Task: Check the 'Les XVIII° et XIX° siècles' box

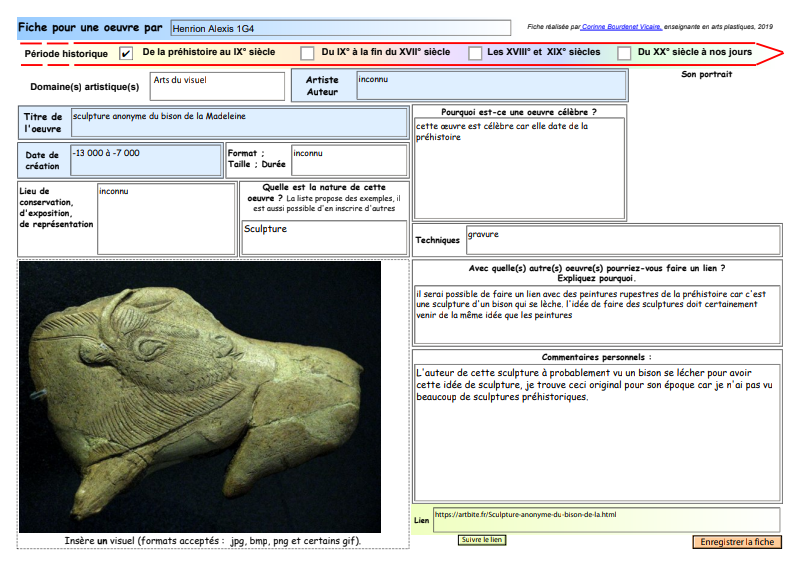Action: click(473, 54)
